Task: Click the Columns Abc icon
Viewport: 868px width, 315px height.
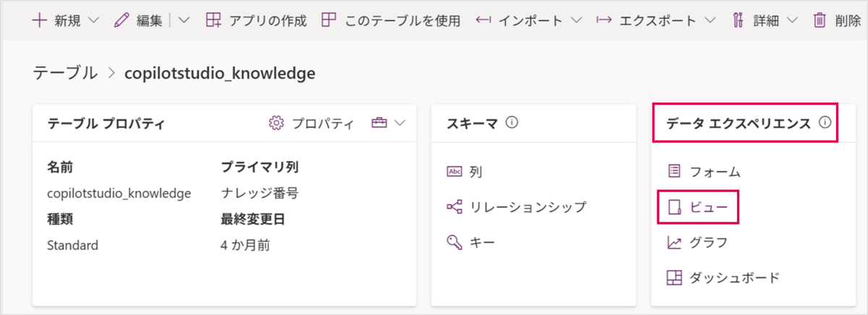Action: [454, 172]
